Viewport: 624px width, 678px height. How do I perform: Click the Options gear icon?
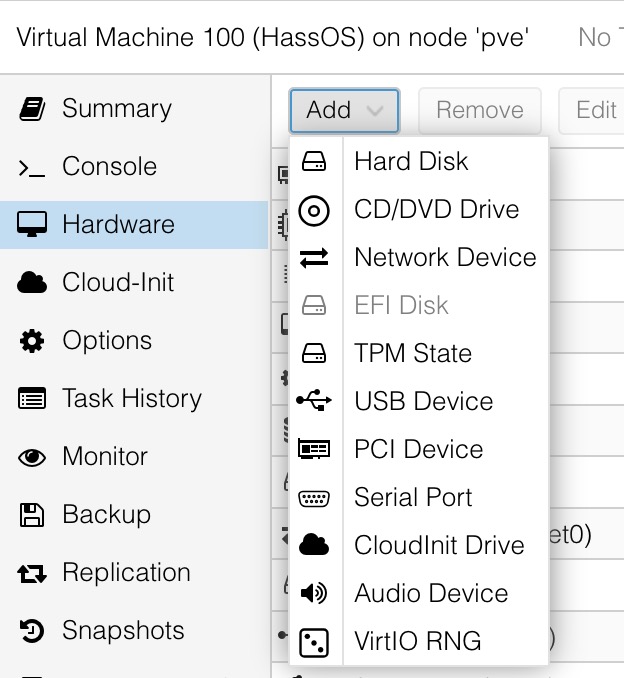[x=32, y=341]
